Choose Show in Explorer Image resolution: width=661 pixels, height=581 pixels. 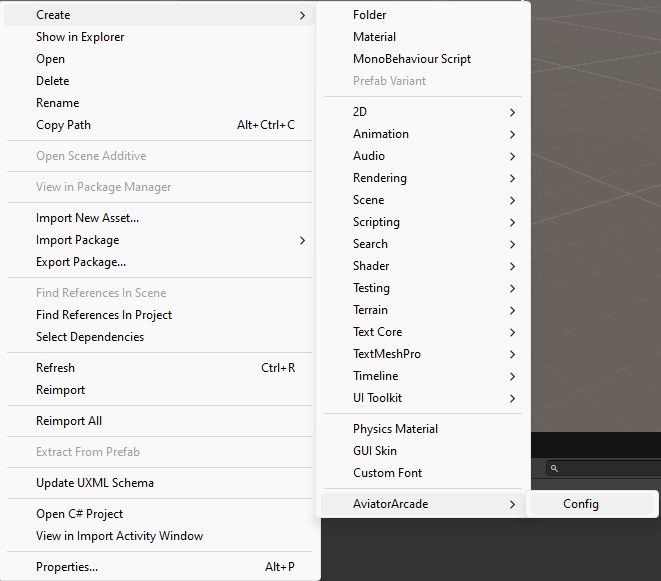point(159,37)
